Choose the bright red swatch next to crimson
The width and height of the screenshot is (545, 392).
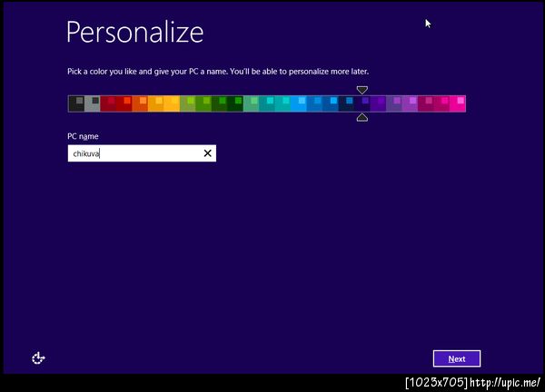tap(124, 103)
